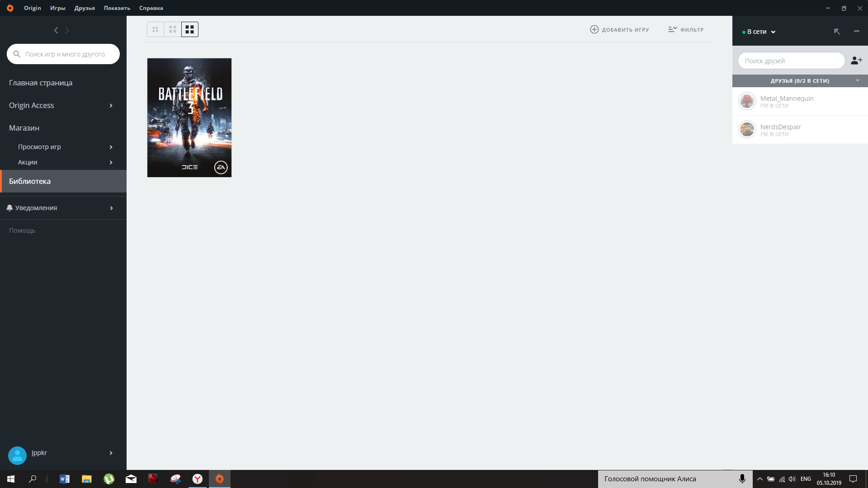Open the Windows Start menu
This screenshot has width=868, height=488.
(x=11, y=479)
